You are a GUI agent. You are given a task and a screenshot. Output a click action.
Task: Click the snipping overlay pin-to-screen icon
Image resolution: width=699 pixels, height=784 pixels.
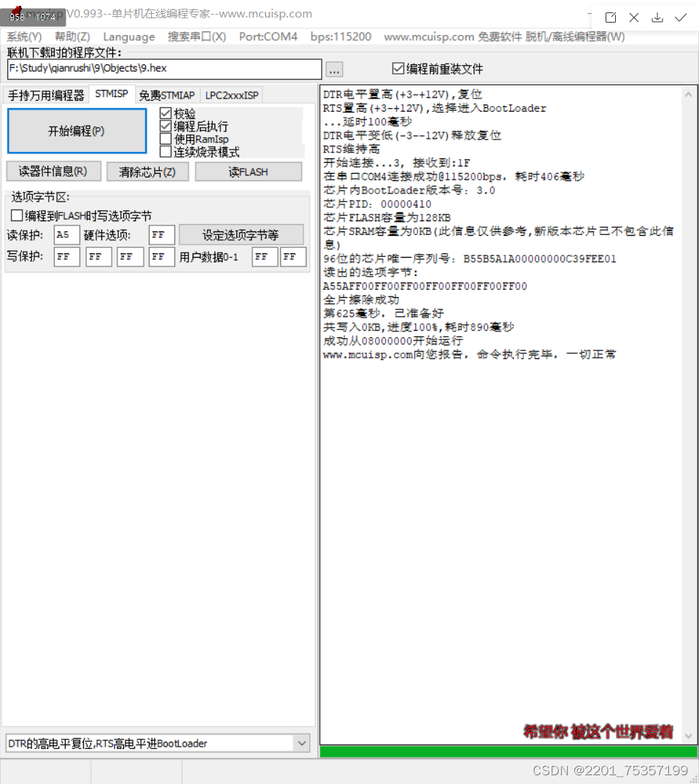(x=611, y=18)
